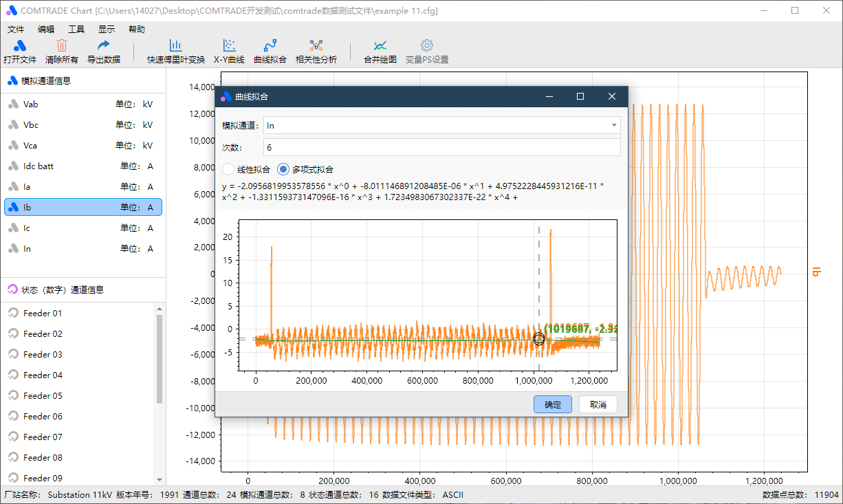Click the Merge Plot toolbar icon
The width and height of the screenshot is (843, 504).
(x=380, y=46)
